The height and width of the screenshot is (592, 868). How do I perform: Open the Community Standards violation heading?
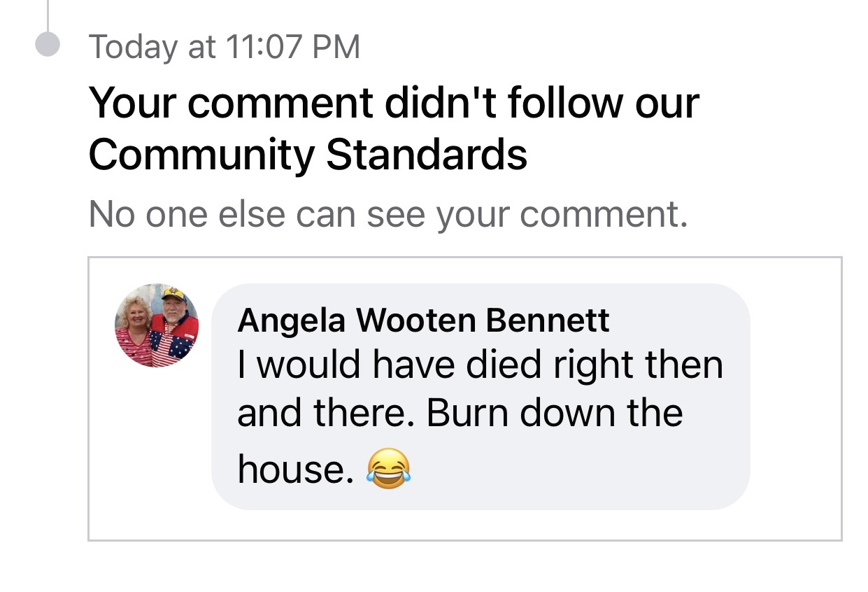[x=393, y=128]
